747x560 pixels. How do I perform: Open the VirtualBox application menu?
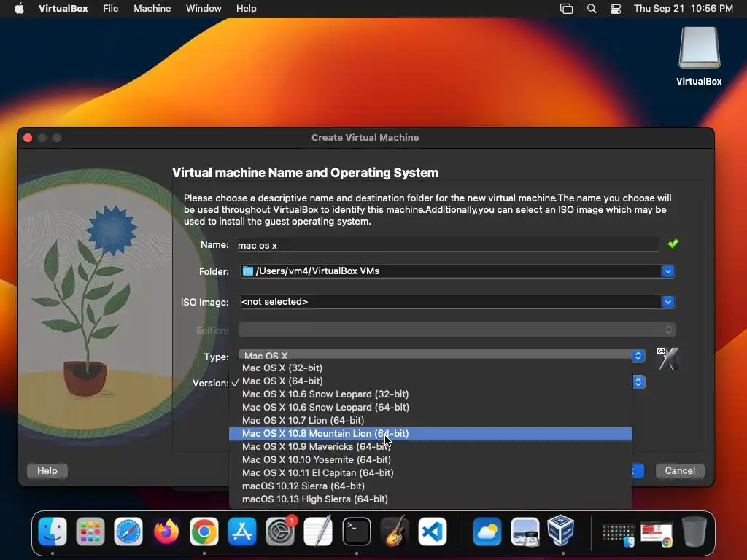pyautogui.click(x=63, y=8)
